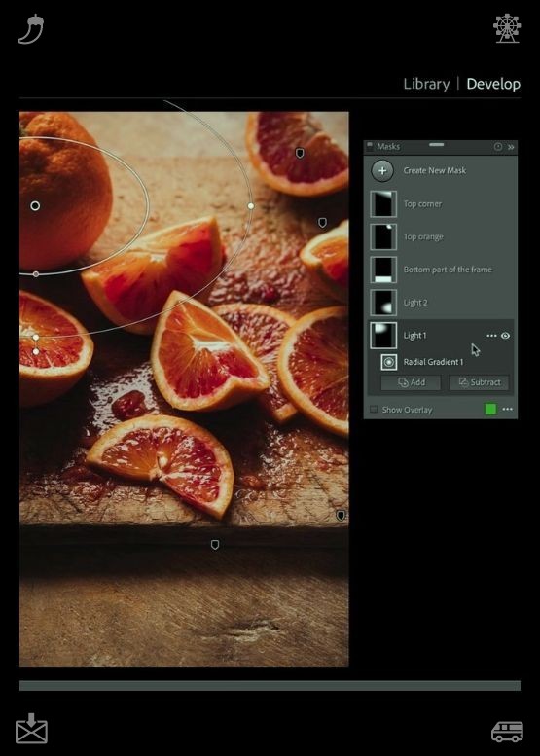Click bottom handle of inner radial ellipse
Screen dimensions: 540x756
[36, 274]
